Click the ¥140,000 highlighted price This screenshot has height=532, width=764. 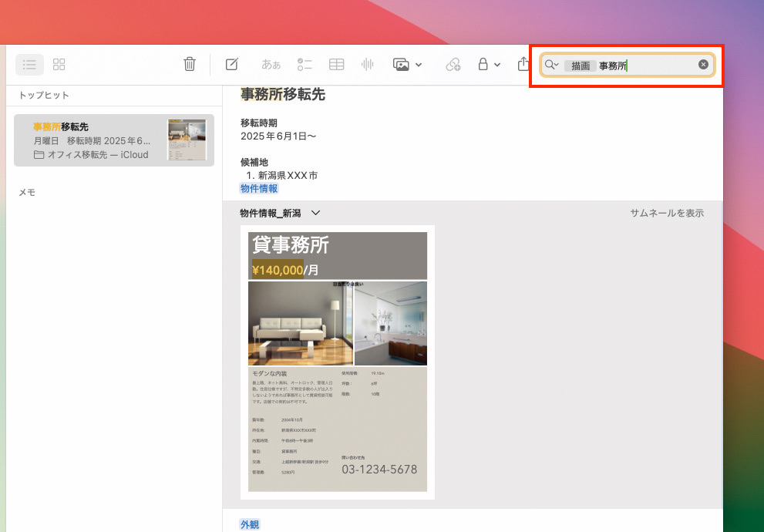pyautogui.click(x=278, y=269)
